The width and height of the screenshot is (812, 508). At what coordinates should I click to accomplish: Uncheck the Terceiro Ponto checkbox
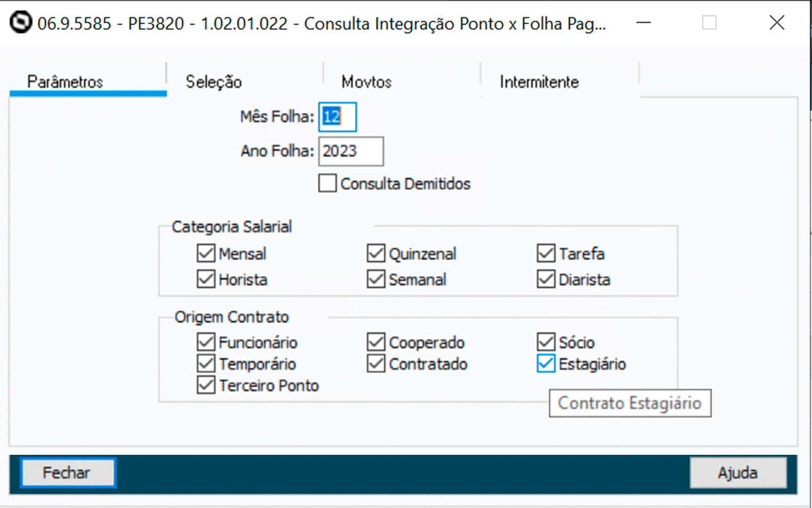click(x=205, y=385)
